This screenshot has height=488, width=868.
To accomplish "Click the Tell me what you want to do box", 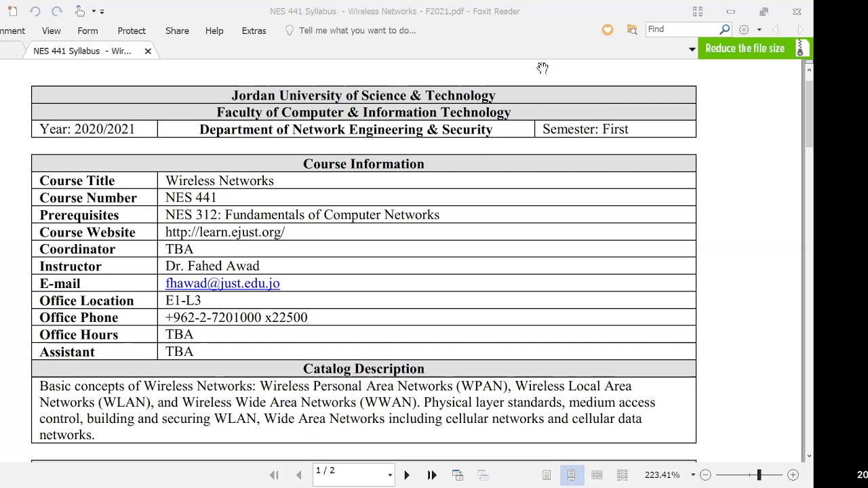I will tap(357, 30).
